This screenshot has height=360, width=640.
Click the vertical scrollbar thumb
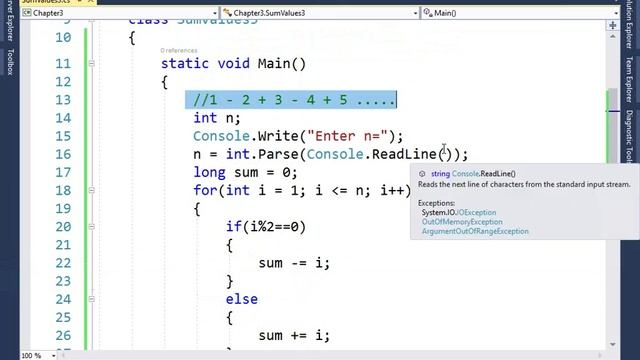pyautogui.click(x=613, y=127)
